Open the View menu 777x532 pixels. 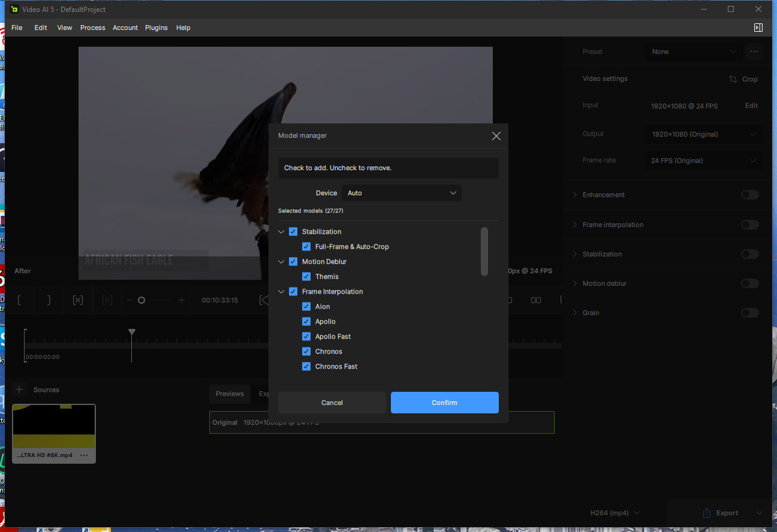pos(65,28)
